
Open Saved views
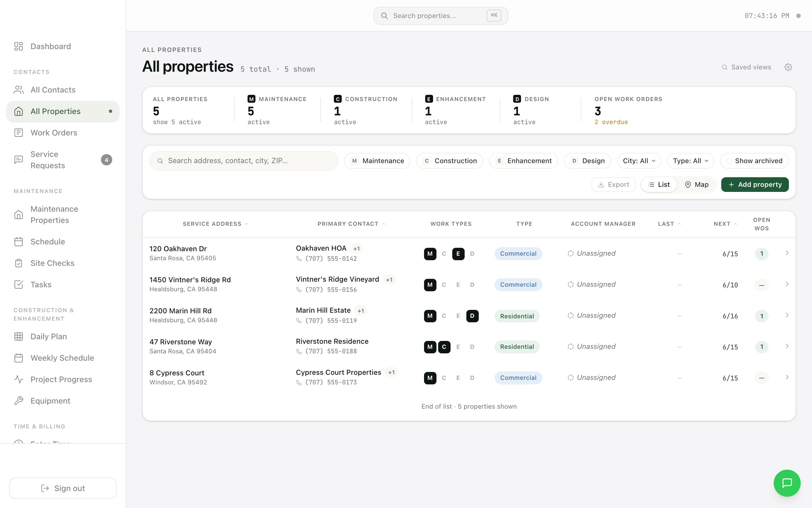(x=746, y=67)
